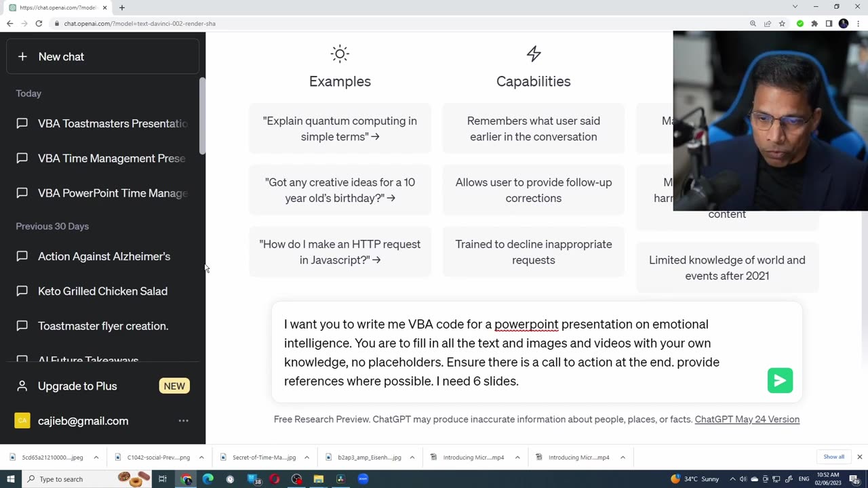This screenshot has height=488, width=868.
Task: Click Upgrade to Plus
Action: (102, 386)
